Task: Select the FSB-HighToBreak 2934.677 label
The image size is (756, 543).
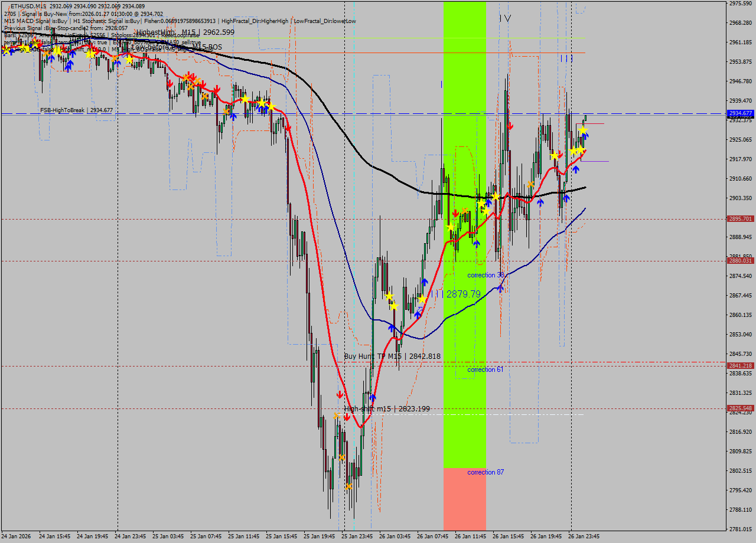Action: point(76,110)
